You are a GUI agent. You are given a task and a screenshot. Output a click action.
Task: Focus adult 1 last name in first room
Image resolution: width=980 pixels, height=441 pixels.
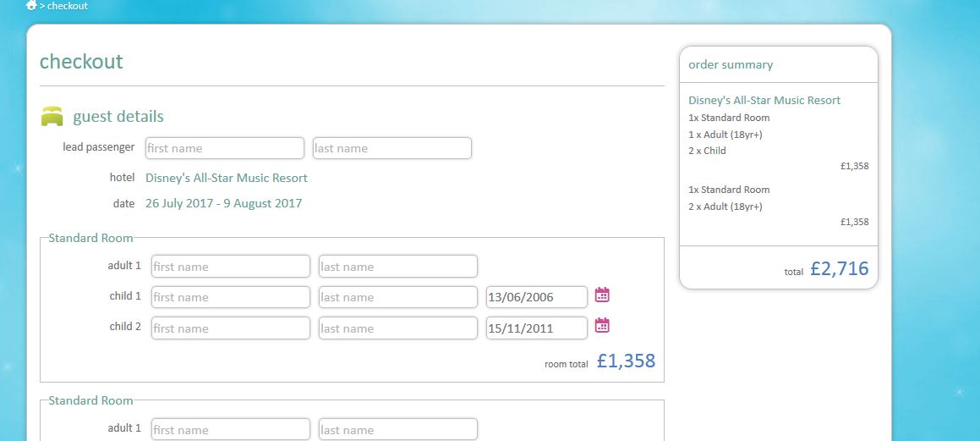click(398, 267)
